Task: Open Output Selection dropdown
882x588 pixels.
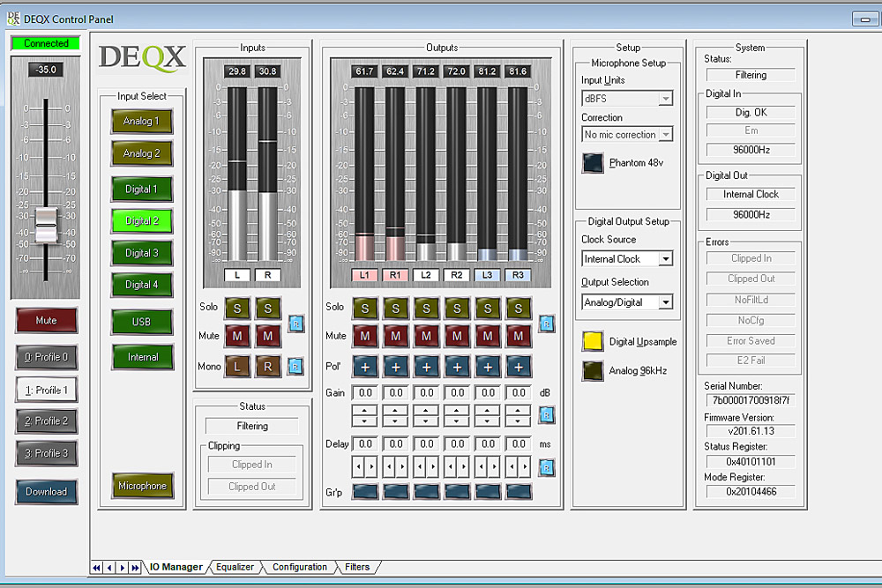Action: [x=627, y=301]
